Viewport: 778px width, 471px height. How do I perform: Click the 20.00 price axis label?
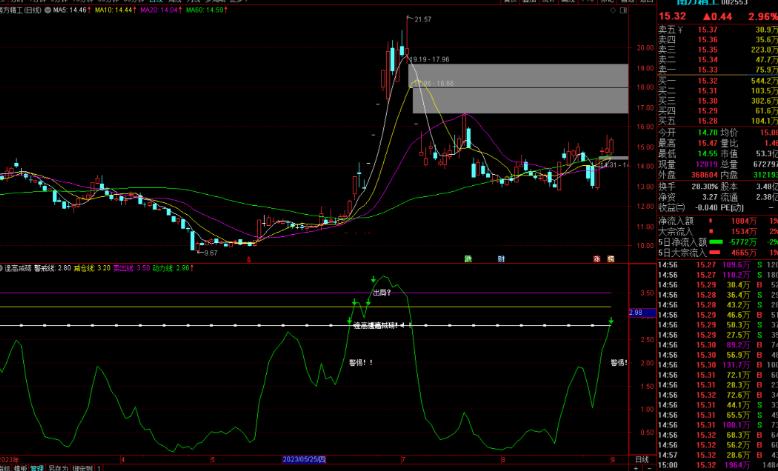coord(646,48)
